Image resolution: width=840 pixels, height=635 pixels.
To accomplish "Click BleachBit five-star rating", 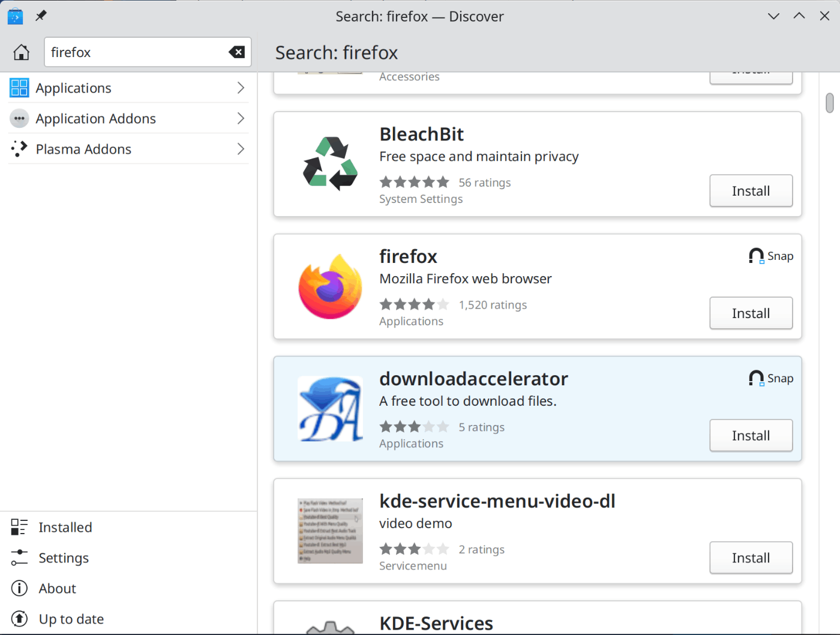I will [414, 182].
